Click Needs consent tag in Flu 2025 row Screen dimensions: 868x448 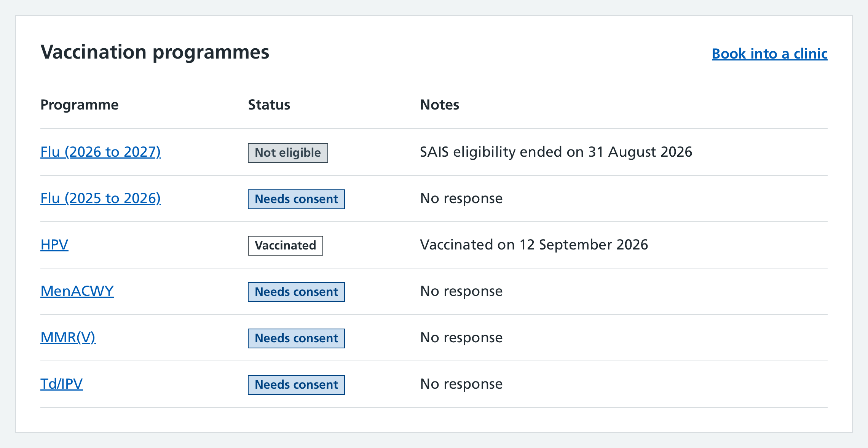(296, 199)
